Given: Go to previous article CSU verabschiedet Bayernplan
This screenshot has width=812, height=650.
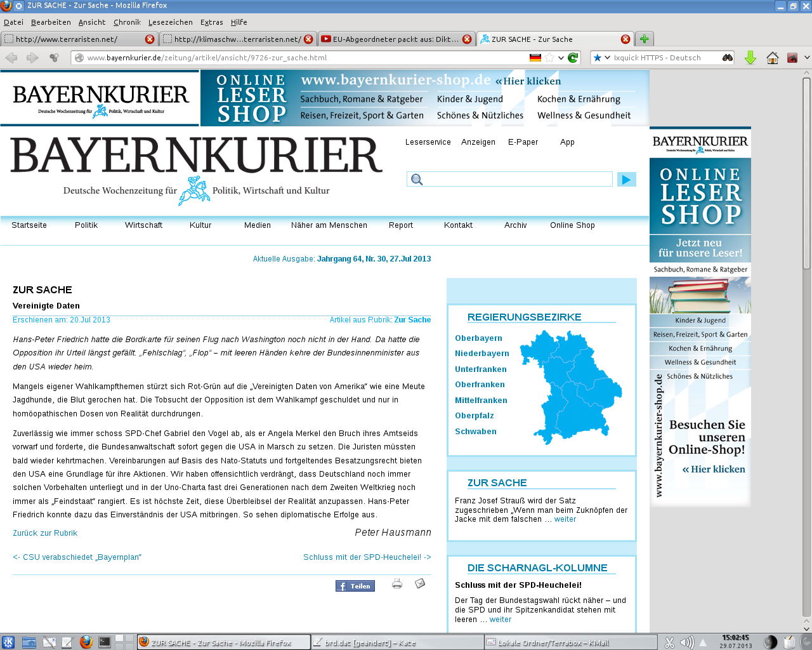Looking at the screenshot, I should pyautogui.click(x=77, y=557).
